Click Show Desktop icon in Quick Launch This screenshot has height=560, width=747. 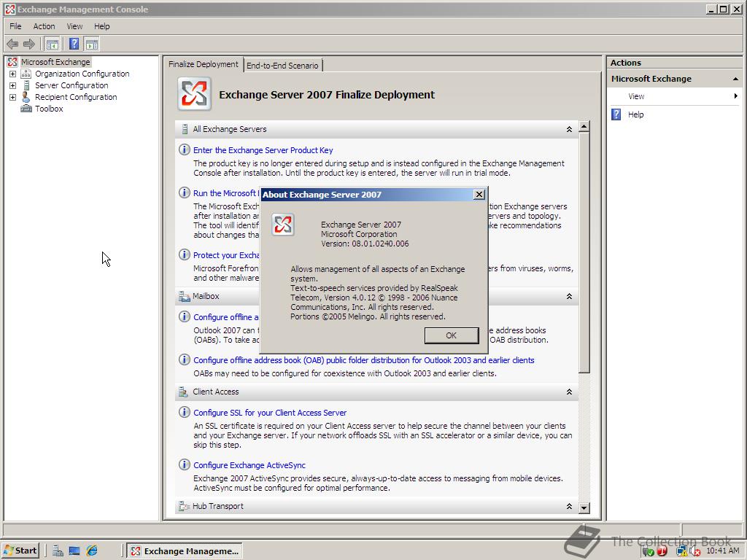point(74,551)
